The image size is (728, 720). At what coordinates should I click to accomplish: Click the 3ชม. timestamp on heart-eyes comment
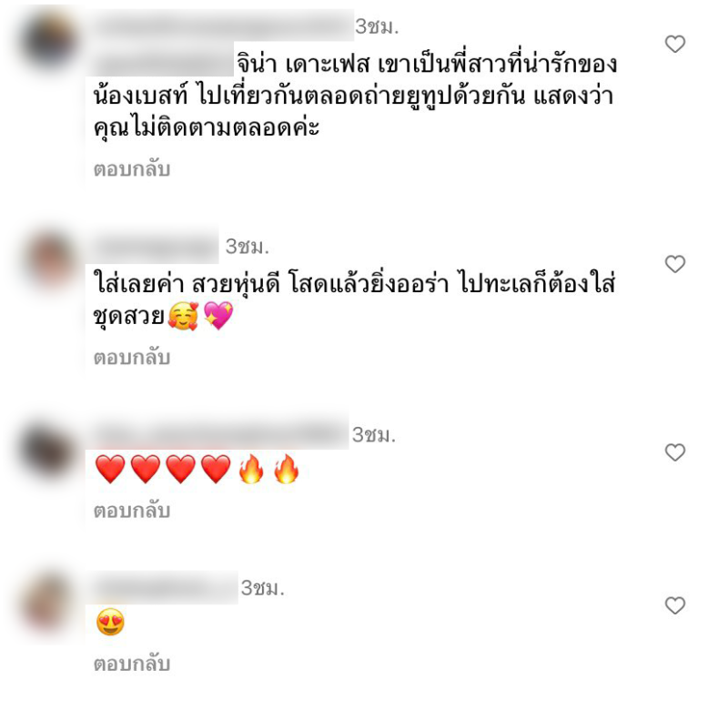(x=262, y=588)
